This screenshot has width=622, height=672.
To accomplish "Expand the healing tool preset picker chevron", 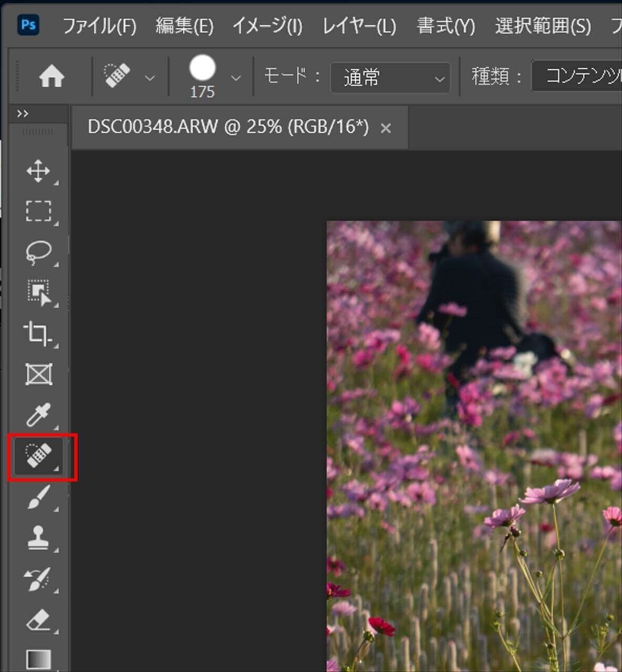I will pos(150,78).
